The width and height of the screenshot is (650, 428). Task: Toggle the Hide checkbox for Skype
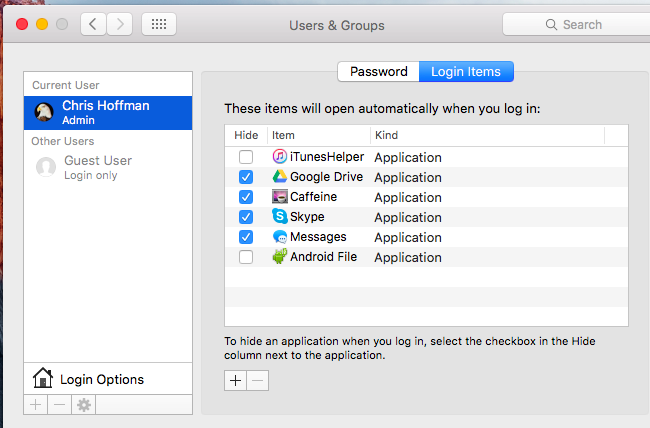coord(246,217)
